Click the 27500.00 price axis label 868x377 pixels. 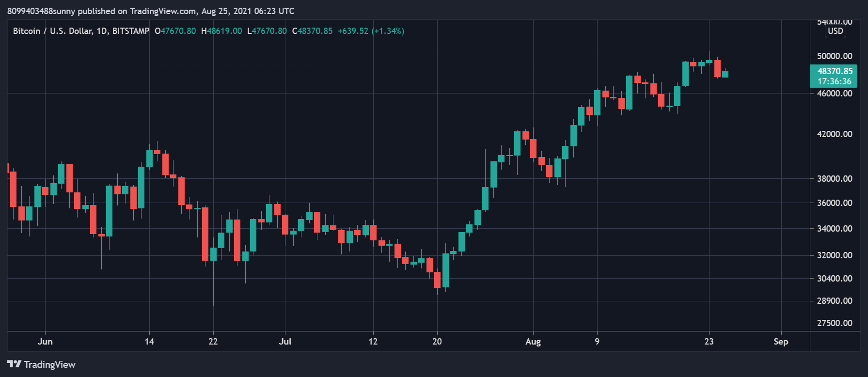(x=835, y=323)
